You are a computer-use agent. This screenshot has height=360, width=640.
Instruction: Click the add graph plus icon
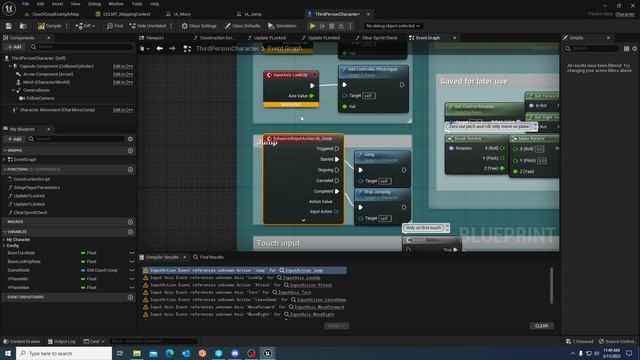[x=130, y=151]
